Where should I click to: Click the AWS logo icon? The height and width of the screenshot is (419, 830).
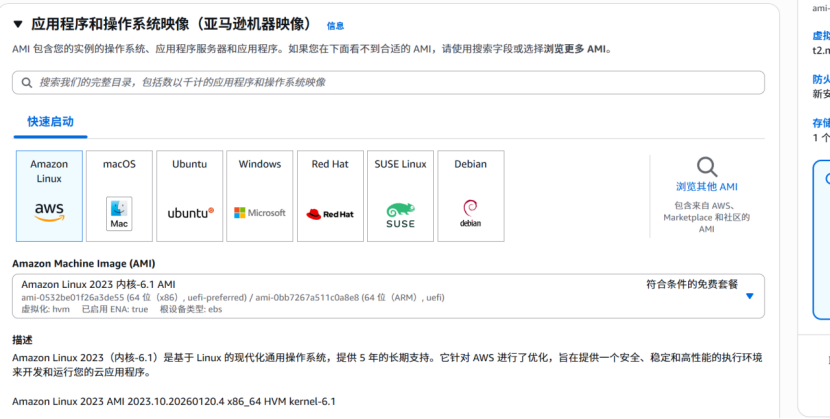(49, 212)
